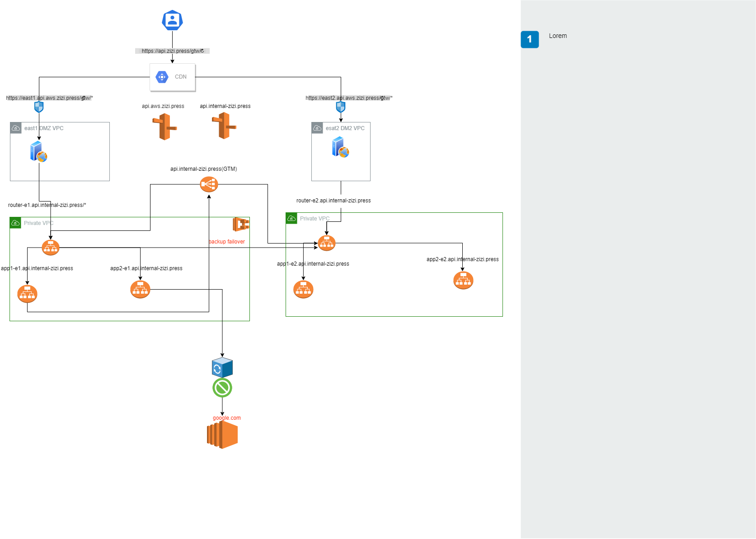Select the red backup failover label
This screenshot has height=539, width=756.
[x=227, y=242]
